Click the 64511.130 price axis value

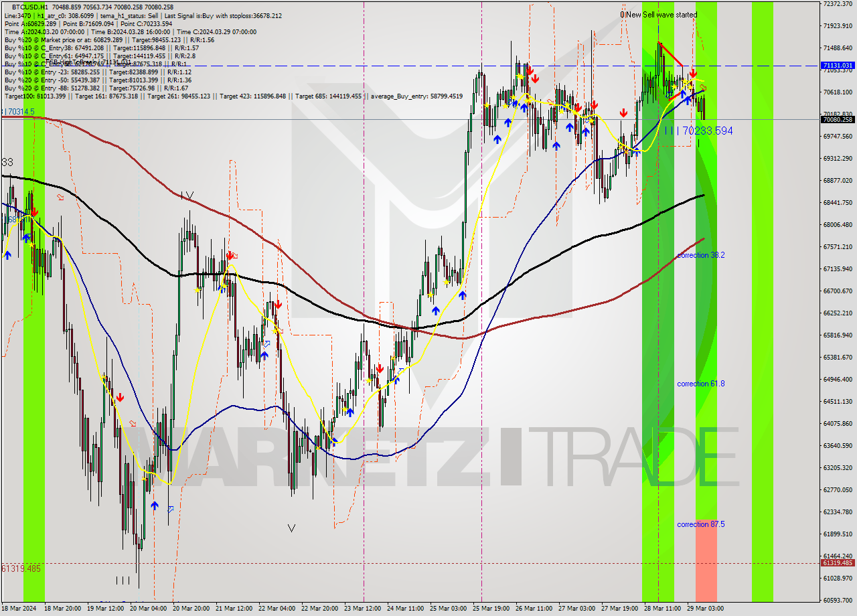pyautogui.click(x=838, y=401)
